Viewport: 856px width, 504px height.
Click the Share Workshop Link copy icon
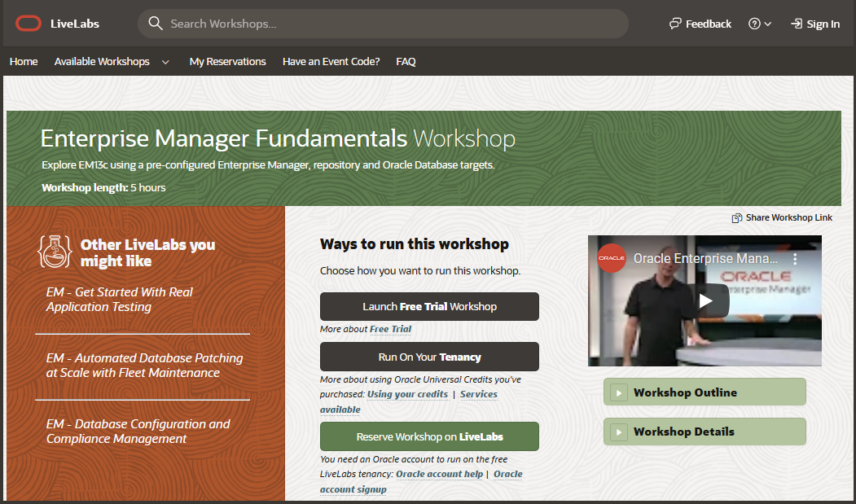737,218
